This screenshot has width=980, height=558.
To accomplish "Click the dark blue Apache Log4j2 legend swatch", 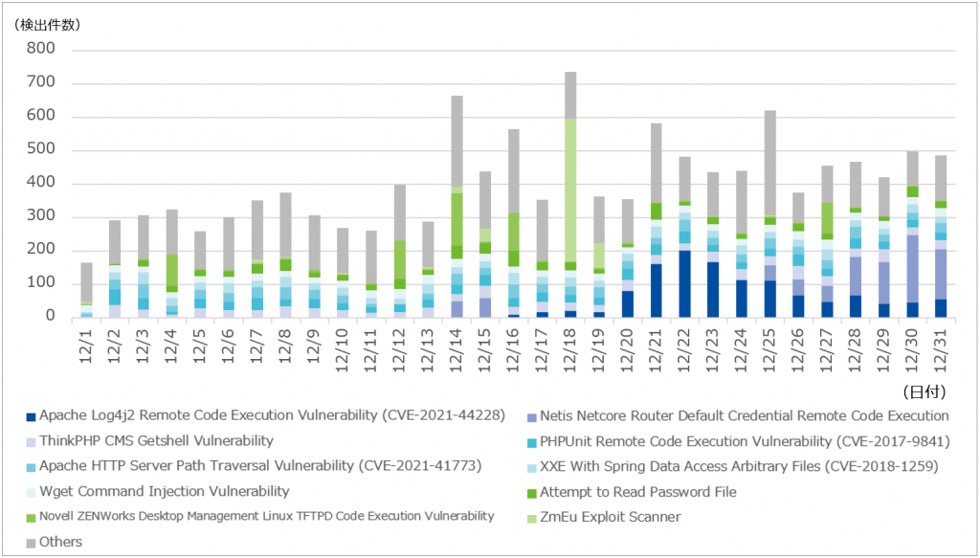I will point(32,416).
